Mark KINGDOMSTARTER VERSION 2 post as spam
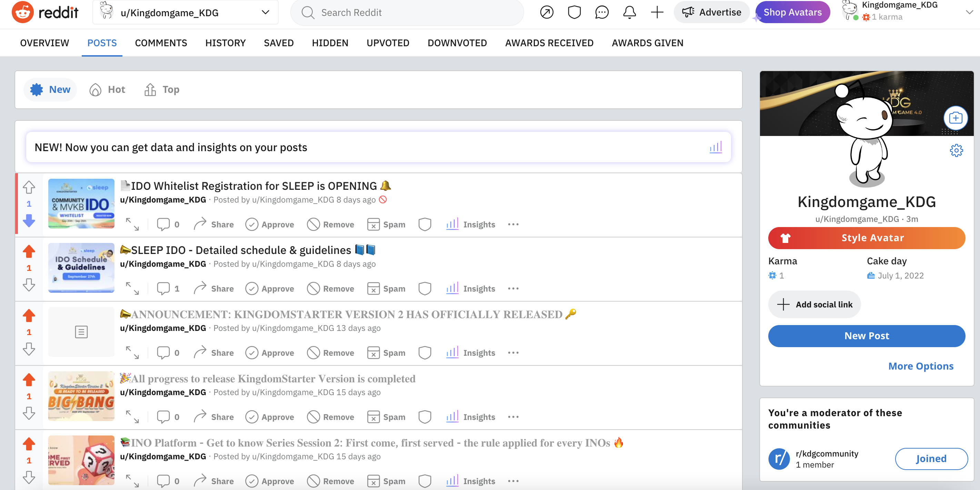The height and width of the screenshot is (490, 980). coord(386,353)
